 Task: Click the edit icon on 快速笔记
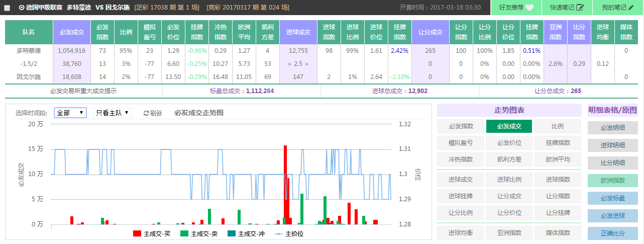point(580,8)
